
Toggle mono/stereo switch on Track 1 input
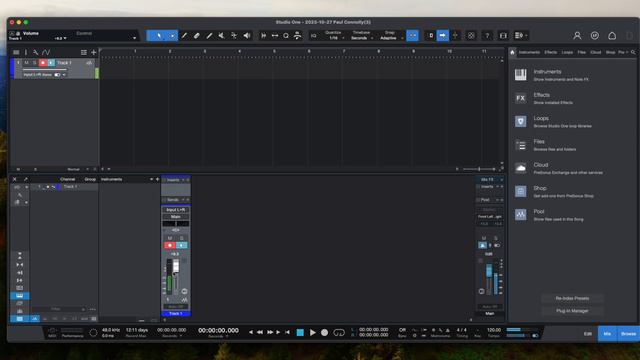click(x=57, y=75)
